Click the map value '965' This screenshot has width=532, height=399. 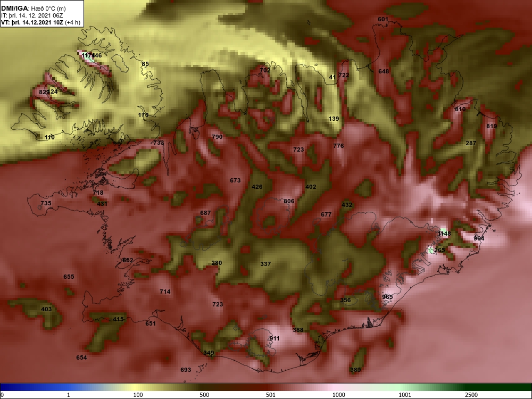coord(387,297)
